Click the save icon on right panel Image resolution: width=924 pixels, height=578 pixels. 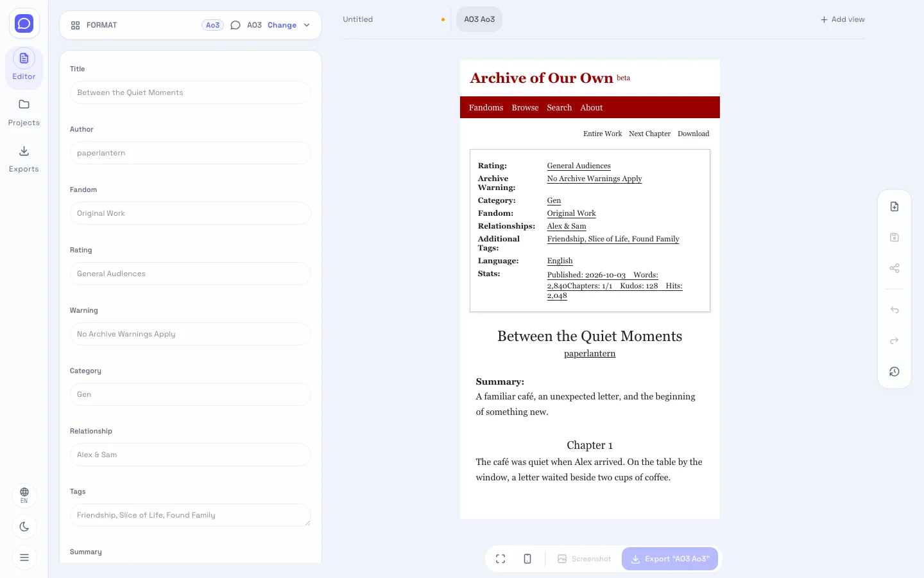point(894,238)
